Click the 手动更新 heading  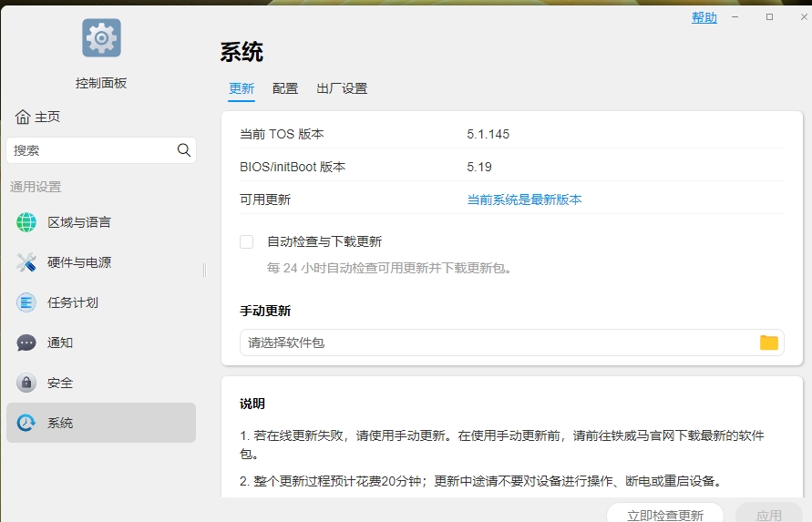tap(265, 311)
